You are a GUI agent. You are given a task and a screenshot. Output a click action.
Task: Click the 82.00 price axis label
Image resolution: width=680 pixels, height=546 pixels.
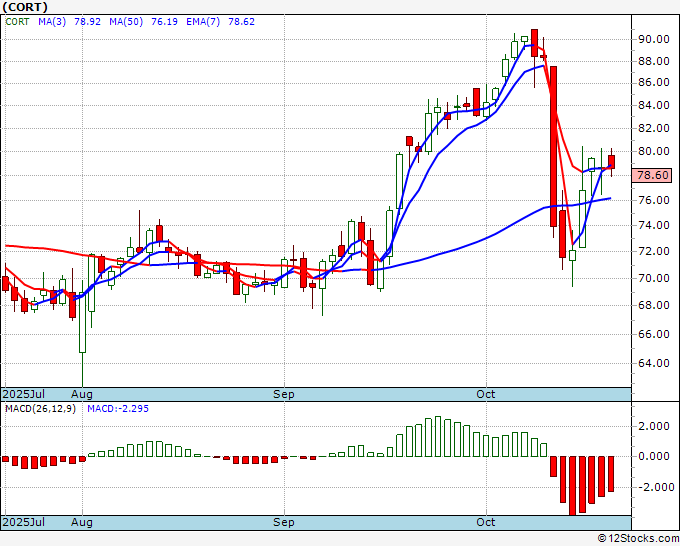pos(654,128)
